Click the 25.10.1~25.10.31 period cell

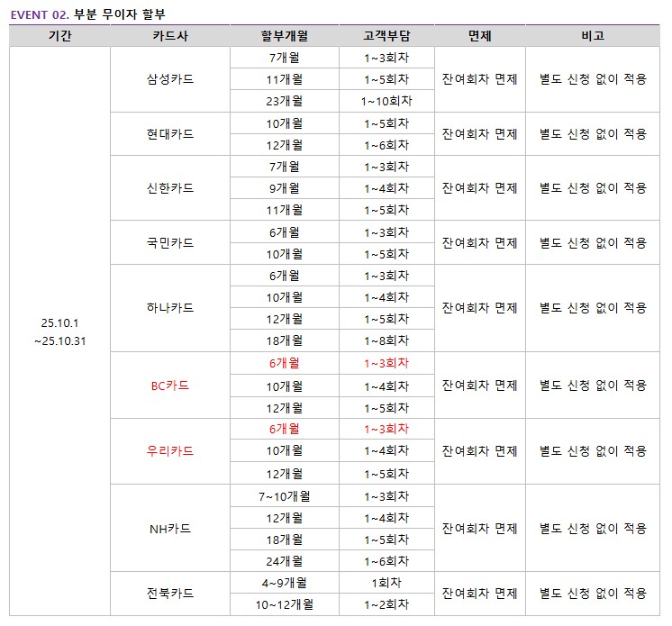(x=59, y=331)
